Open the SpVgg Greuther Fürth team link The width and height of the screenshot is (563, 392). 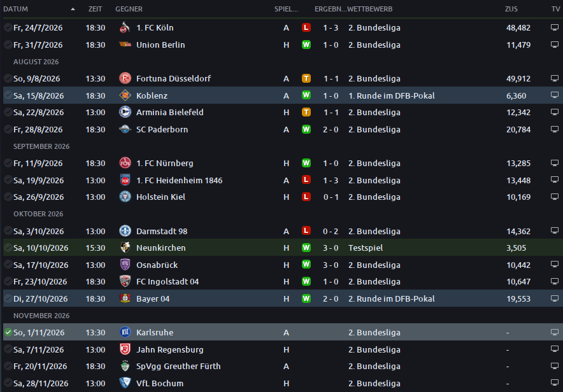coord(178,366)
